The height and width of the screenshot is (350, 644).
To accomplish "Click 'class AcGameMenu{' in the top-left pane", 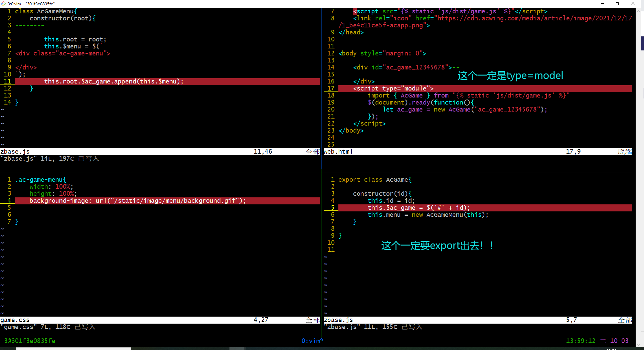I will 46,11.
